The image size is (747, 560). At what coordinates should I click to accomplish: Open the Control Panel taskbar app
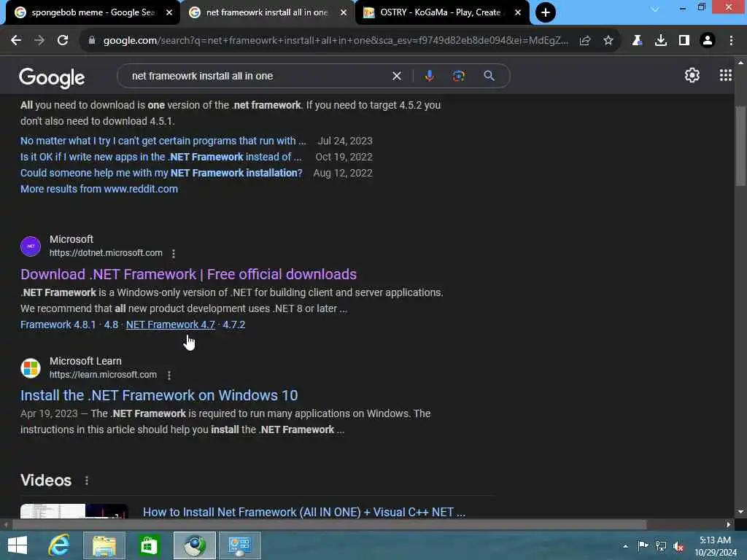click(239, 545)
